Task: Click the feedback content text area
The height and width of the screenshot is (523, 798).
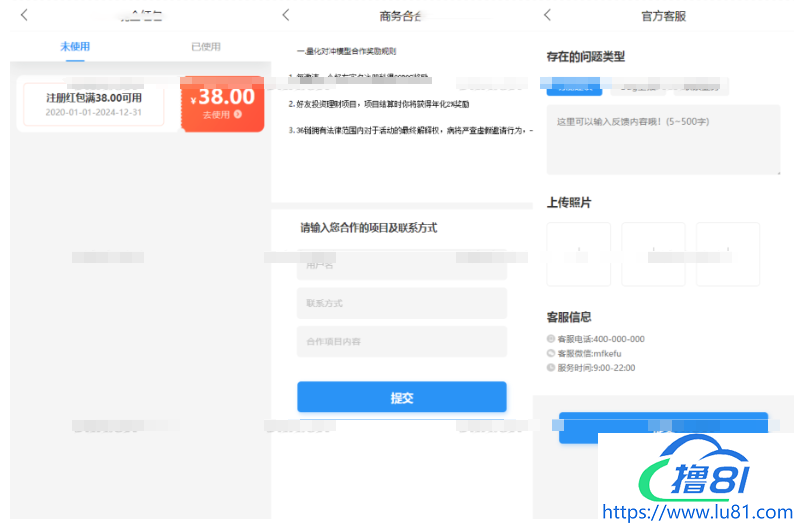Action: pyautogui.click(x=663, y=140)
